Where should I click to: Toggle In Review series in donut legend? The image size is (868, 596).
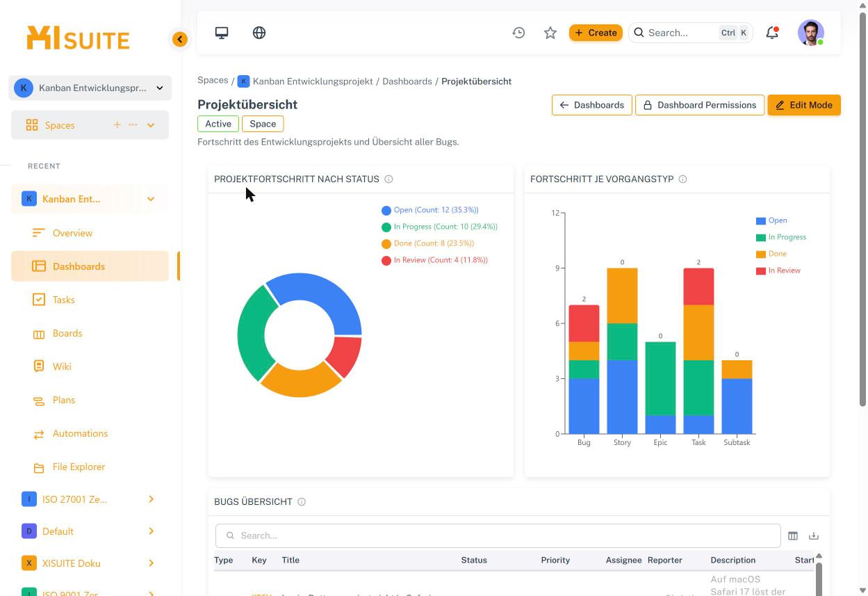pyautogui.click(x=434, y=260)
